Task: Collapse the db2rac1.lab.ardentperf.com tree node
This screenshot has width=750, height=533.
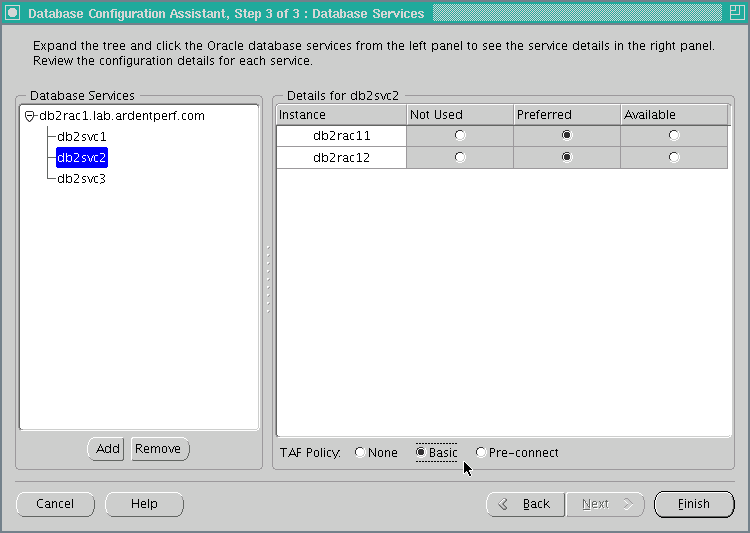Action: [30, 116]
